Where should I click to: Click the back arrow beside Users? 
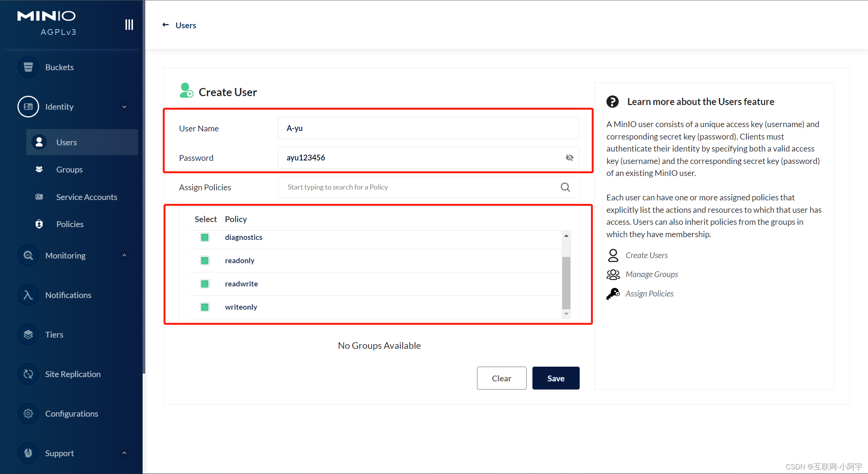(x=165, y=25)
